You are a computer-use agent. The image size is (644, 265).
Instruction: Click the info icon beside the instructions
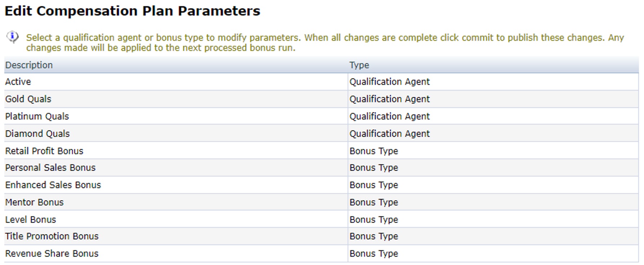(x=13, y=37)
